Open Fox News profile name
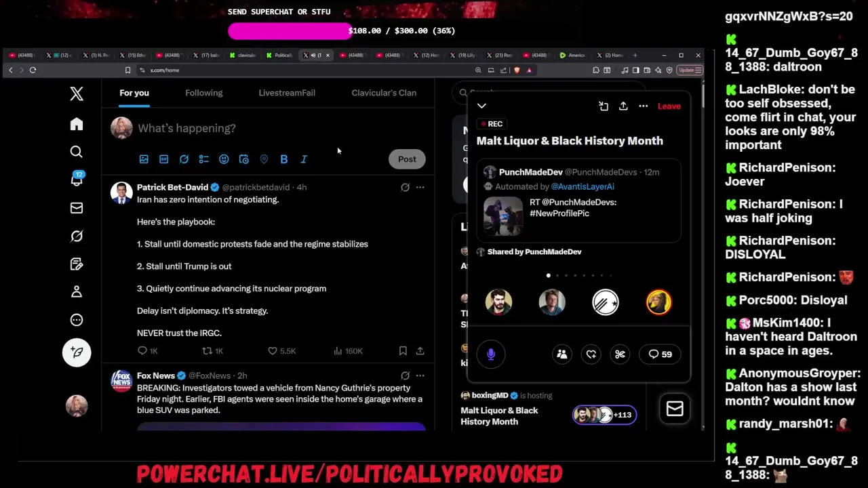Image resolution: width=868 pixels, height=488 pixels. 156,375
